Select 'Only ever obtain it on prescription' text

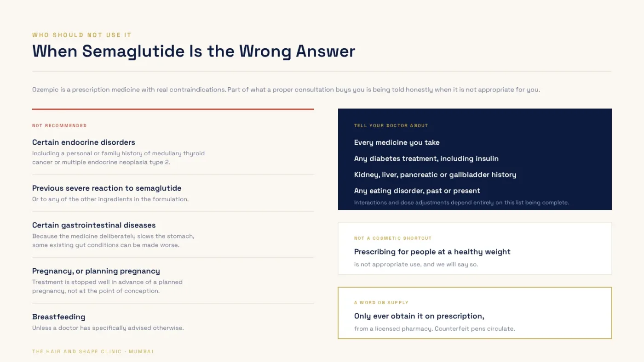tap(419, 316)
